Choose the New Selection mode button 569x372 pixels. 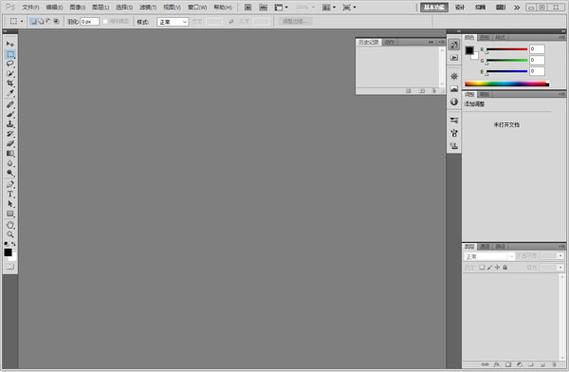coord(33,21)
